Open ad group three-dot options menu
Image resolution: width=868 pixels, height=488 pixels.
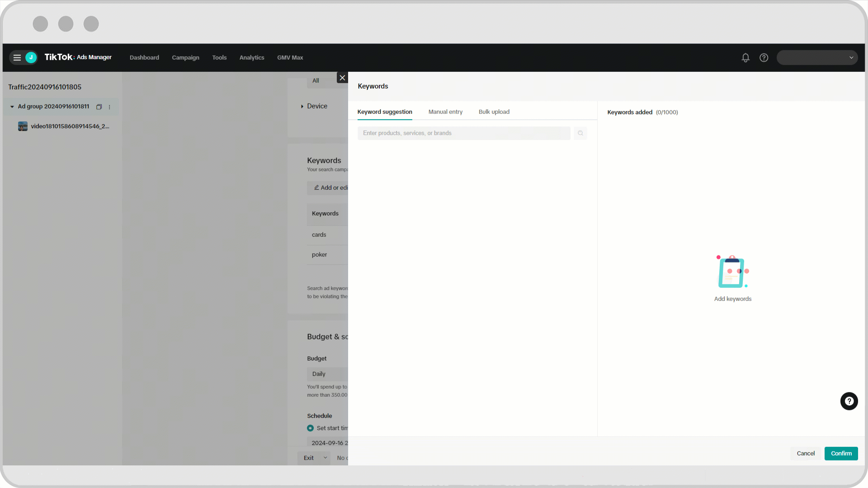(109, 107)
